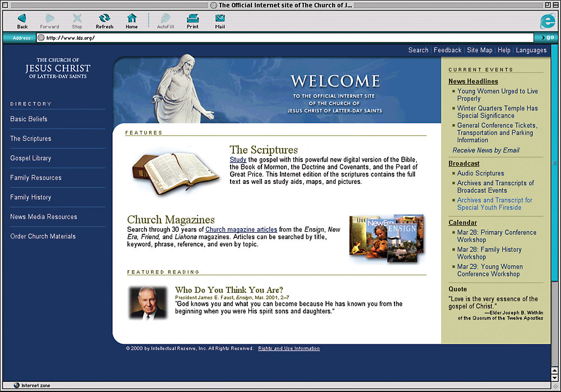Click Receive News by Email link
Image resolution: width=561 pixels, height=392 pixels.
click(486, 150)
